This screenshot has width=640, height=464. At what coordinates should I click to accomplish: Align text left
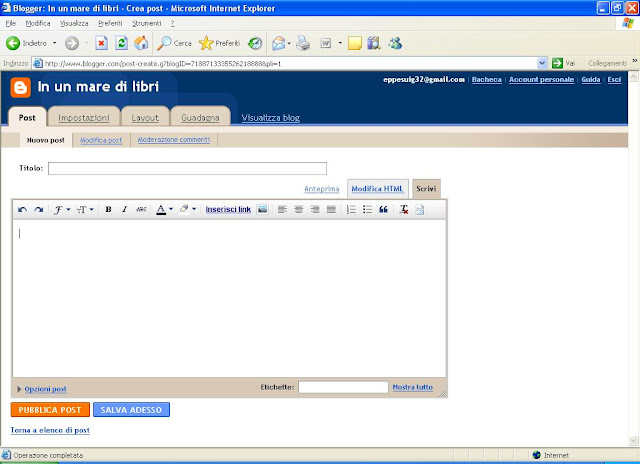[x=282, y=209]
